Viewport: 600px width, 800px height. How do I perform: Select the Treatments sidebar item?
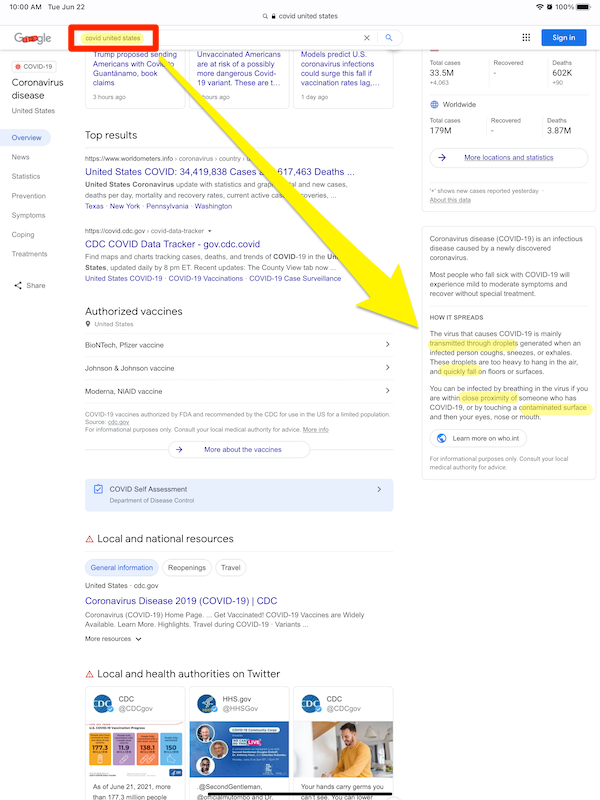click(29, 254)
